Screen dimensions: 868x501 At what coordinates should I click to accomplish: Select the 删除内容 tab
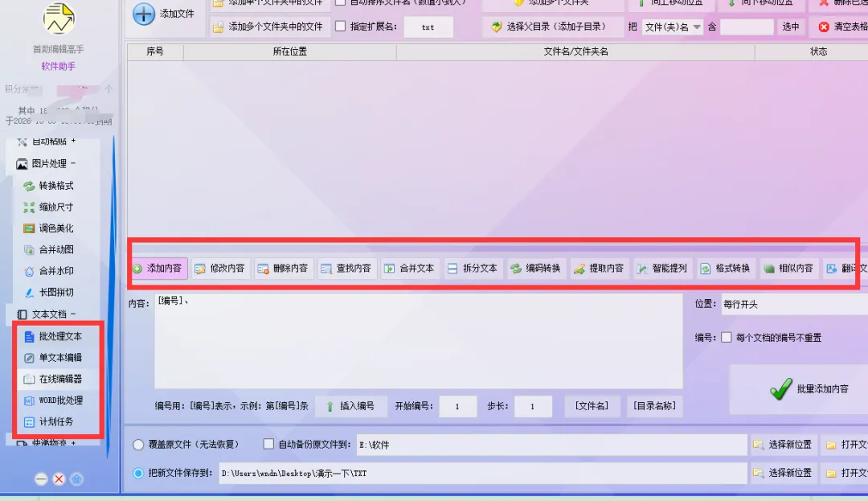(x=284, y=269)
